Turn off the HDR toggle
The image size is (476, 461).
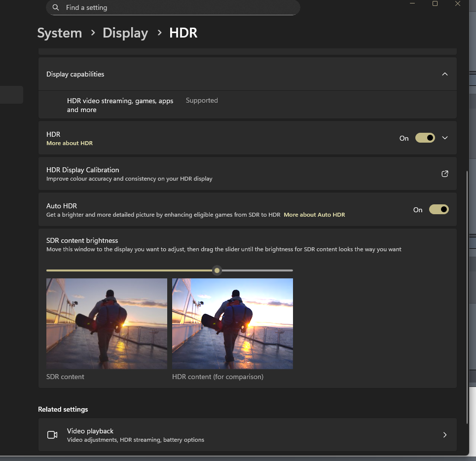point(425,138)
